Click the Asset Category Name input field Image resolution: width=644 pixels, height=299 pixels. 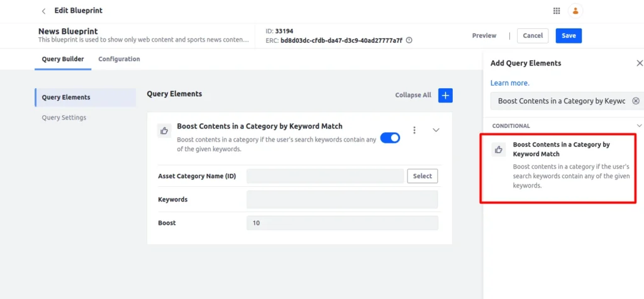325,176
